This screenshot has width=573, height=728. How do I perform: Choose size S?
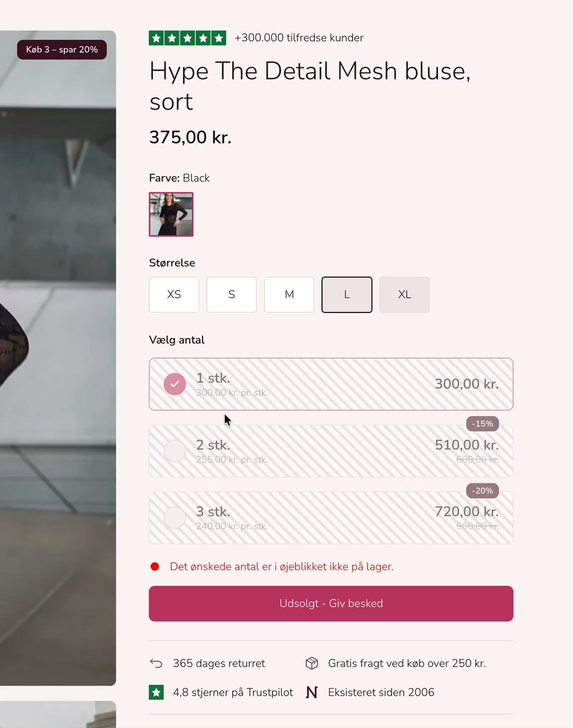coord(232,295)
